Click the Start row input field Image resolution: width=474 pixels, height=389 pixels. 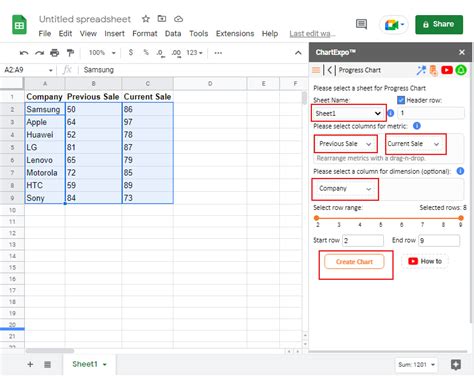click(363, 240)
